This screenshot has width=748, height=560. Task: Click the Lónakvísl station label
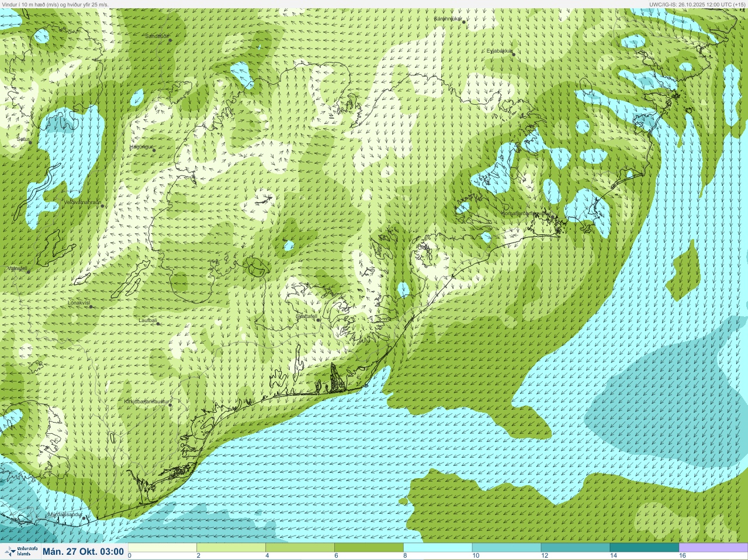(x=78, y=303)
